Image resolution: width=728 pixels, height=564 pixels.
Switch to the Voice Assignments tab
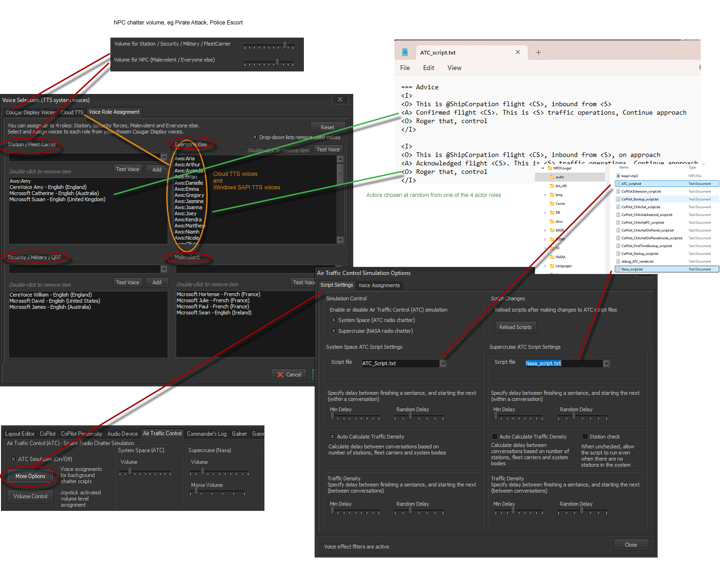[x=379, y=285]
